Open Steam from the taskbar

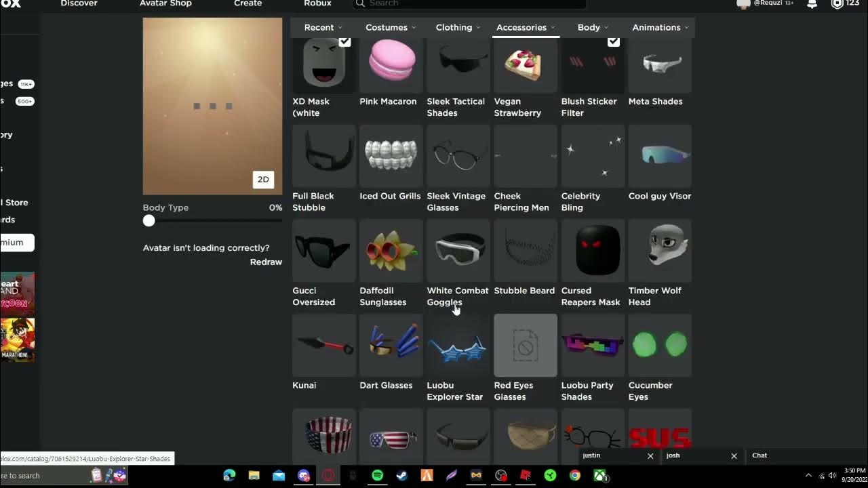point(402,476)
